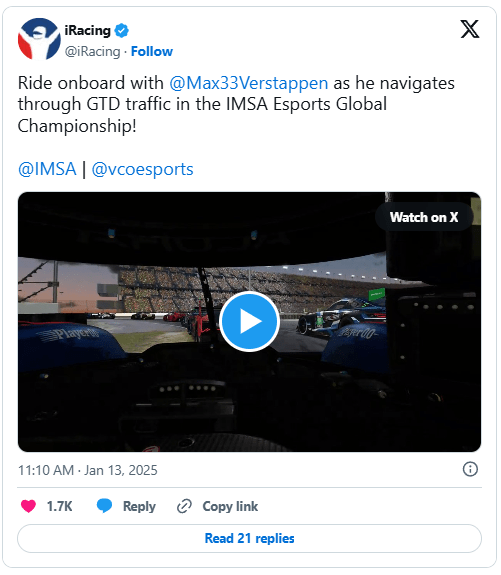The height and width of the screenshot is (575, 501).
Task: Click the iRacing display name
Action: tap(87, 30)
